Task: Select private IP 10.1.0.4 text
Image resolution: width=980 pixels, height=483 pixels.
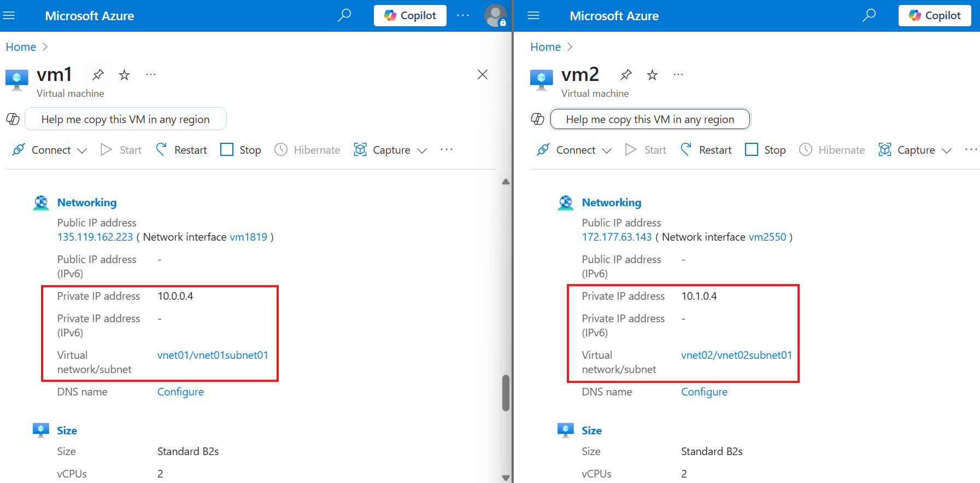Action: [x=699, y=296]
